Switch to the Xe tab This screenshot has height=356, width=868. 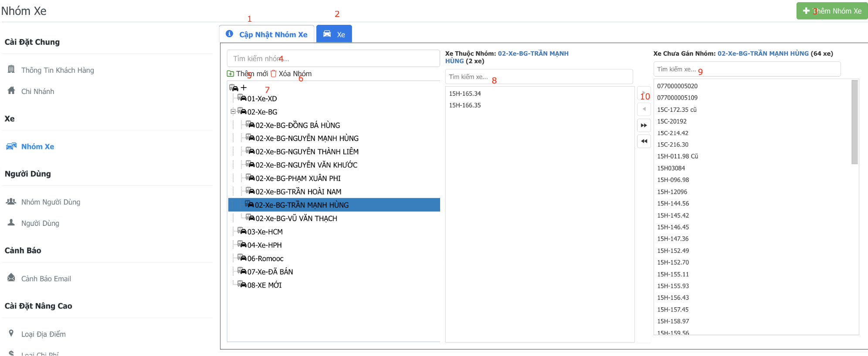334,34
